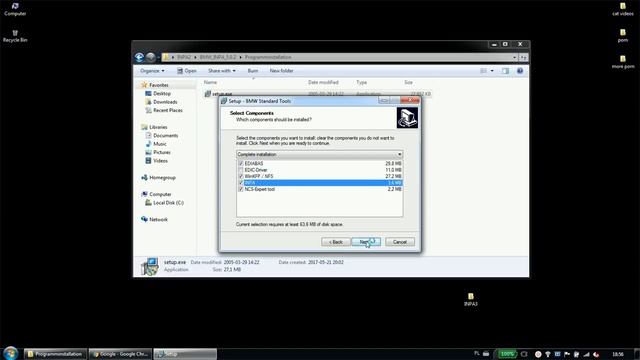This screenshot has height=360, width=640.
Task: Toggle the WinKFP / NFS checkbox
Action: tap(241, 176)
